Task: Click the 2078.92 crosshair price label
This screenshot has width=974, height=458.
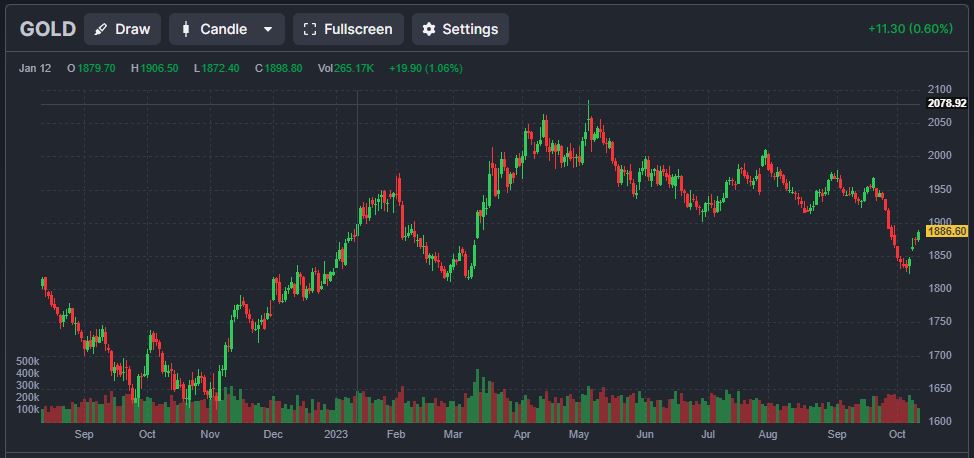Action: coord(946,103)
